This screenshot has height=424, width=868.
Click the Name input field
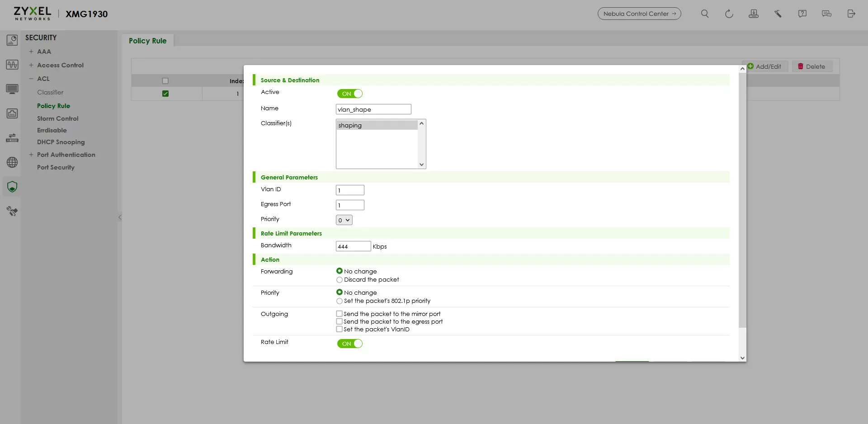pyautogui.click(x=373, y=109)
